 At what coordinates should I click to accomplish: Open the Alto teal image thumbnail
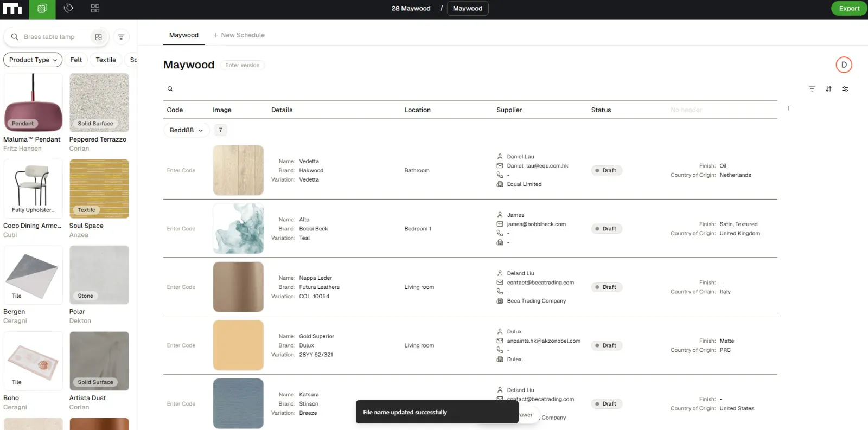(x=238, y=229)
